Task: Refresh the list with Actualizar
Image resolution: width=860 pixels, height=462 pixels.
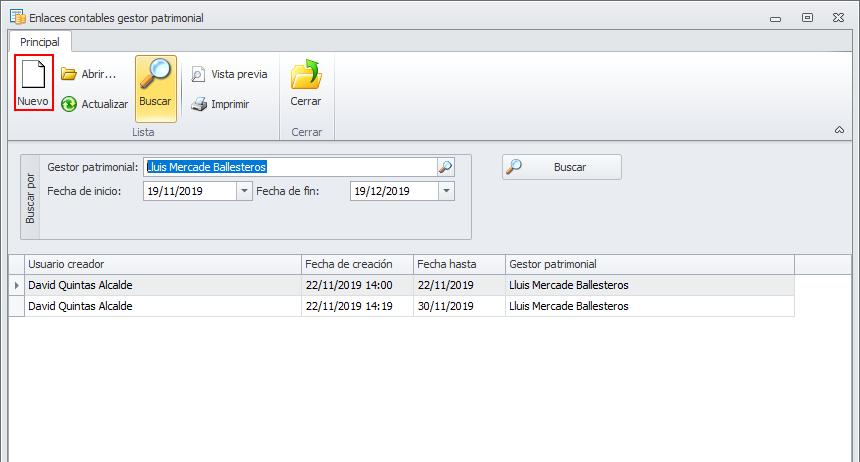Action: click(94, 104)
